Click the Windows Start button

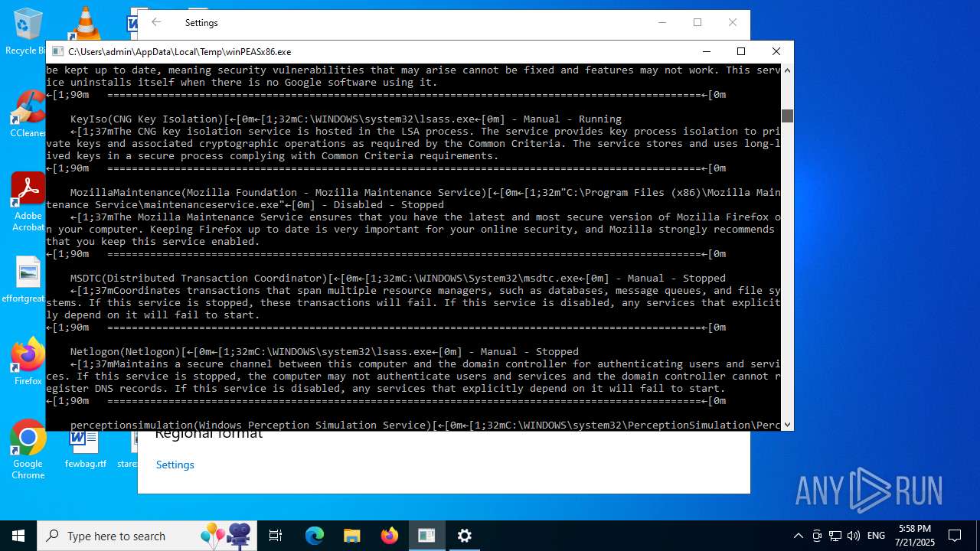point(18,536)
